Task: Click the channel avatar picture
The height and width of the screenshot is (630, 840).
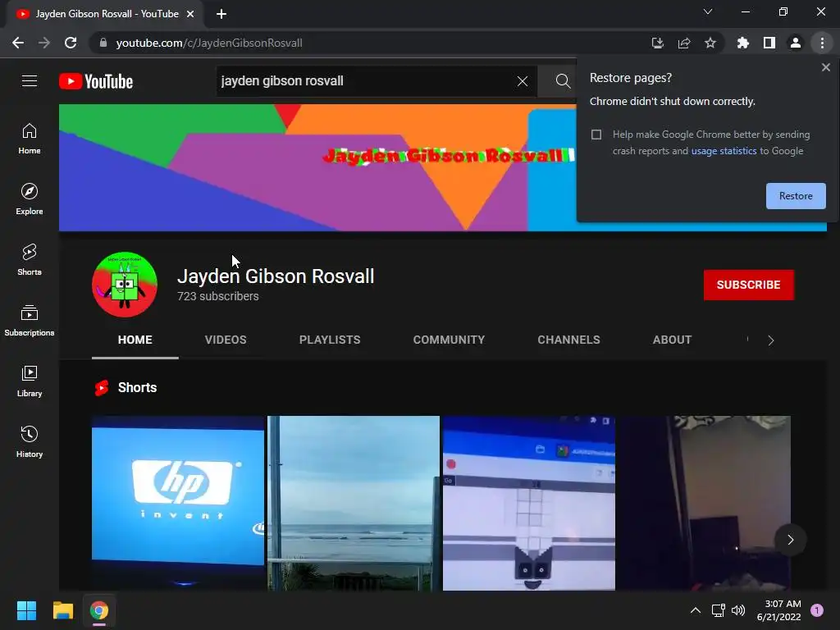Action: pyautogui.click(x=125, y=285)
